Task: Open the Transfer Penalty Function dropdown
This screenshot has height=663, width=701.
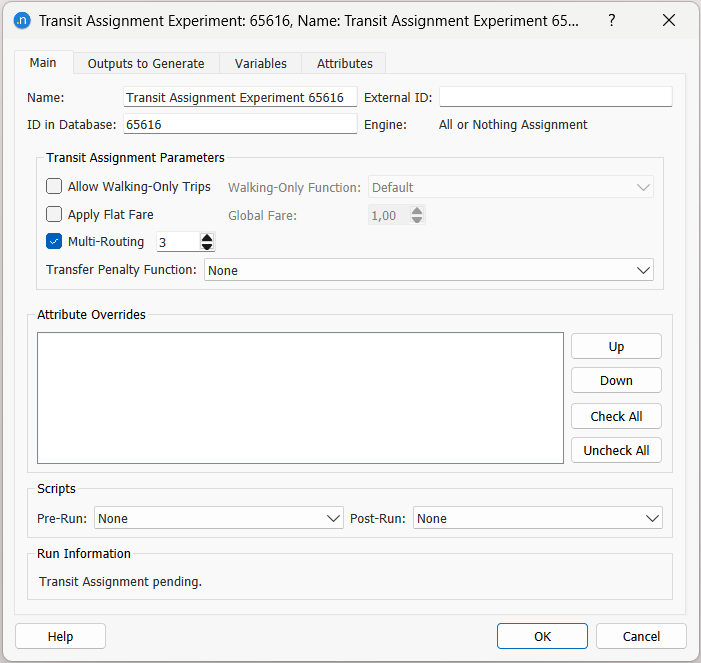Action: pos(428,270)
